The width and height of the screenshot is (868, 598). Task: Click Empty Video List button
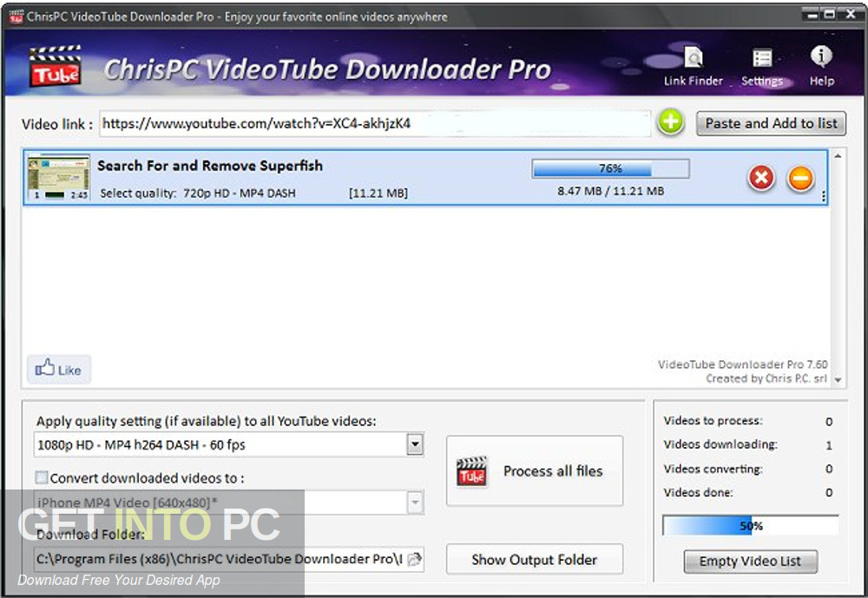click(x=750, y=561)
